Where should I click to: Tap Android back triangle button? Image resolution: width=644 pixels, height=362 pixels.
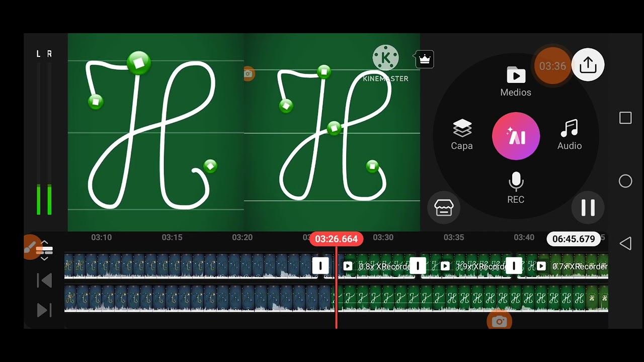click(x=625, y=244)
